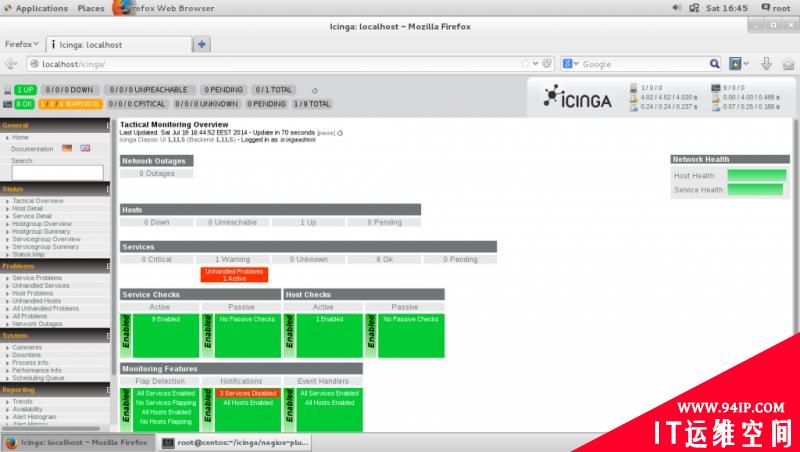Viewport: 800px width, 452px height.
Task: Click the host status icon in header
Action: pyautogui.click(x=7, y=90)
